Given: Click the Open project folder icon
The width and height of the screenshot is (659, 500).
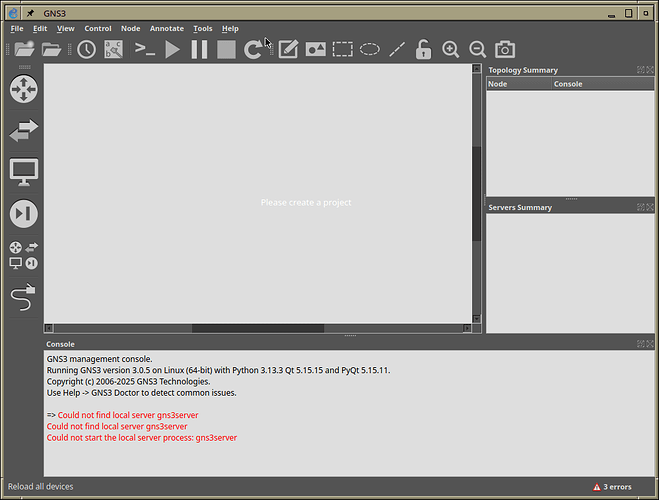Looking at the screenshot, I should (x=51, y=49).
